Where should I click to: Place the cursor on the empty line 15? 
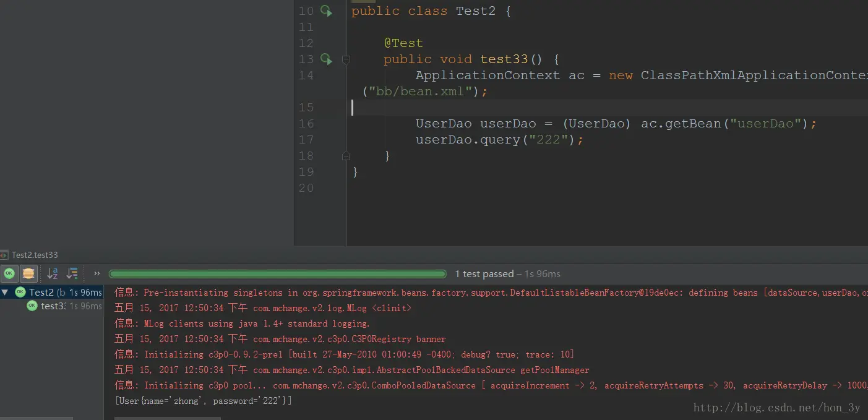pos(606,108)
